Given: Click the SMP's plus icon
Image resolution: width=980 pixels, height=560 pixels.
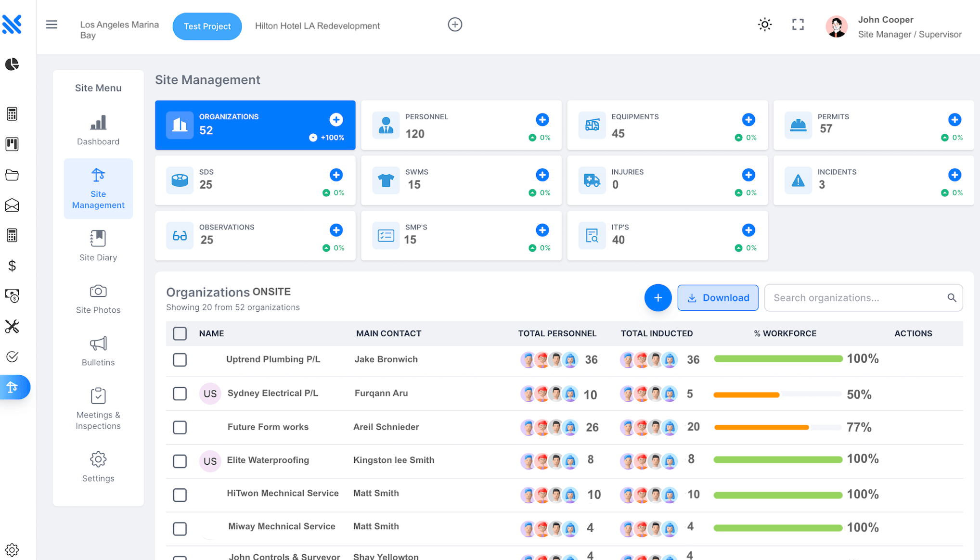Looking at the screenshot, I should (542, 230).
